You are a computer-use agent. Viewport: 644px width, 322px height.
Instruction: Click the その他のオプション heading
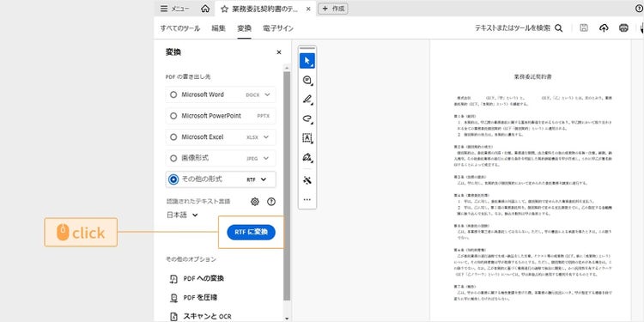click(191, 259)
